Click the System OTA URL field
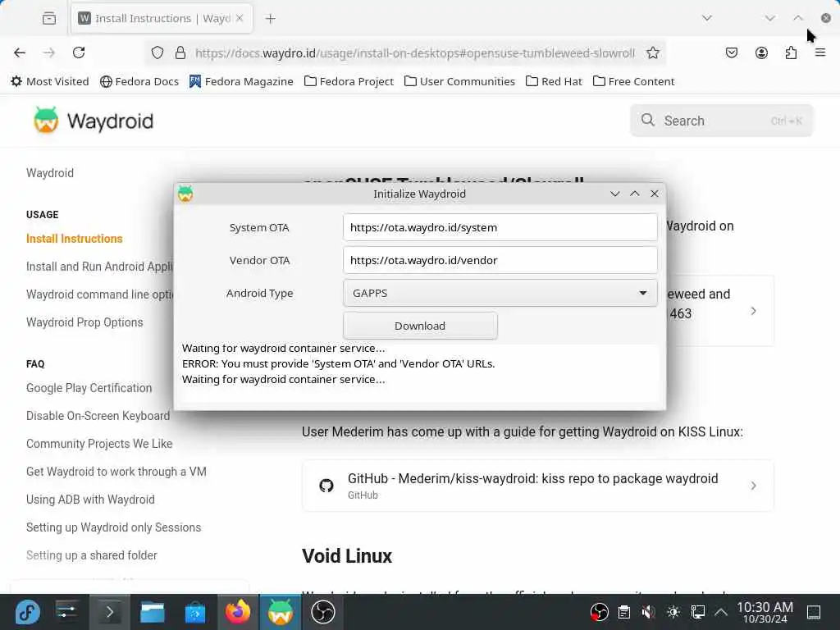Screen dimensions: 840x630 (x=500, y=227)
